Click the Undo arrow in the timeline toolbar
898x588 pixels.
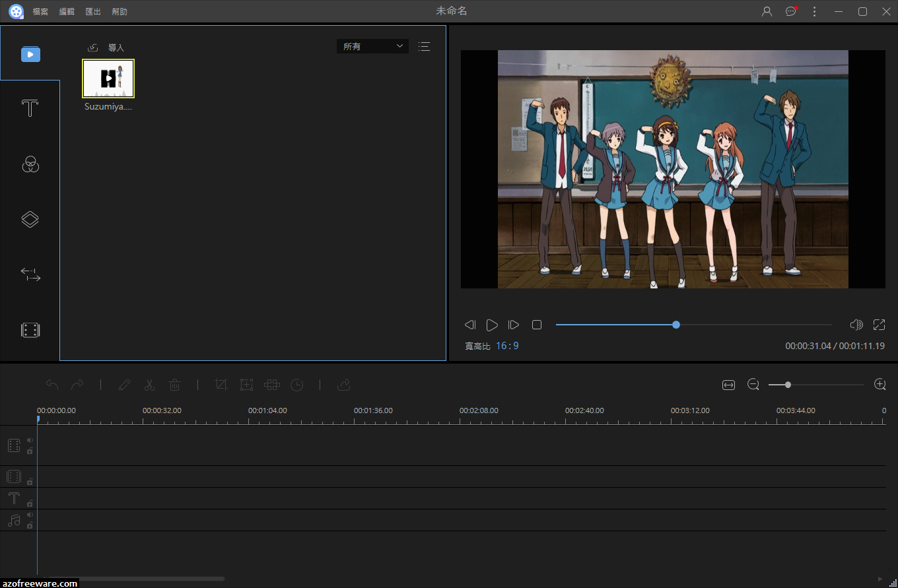click(x=52, y=385)
